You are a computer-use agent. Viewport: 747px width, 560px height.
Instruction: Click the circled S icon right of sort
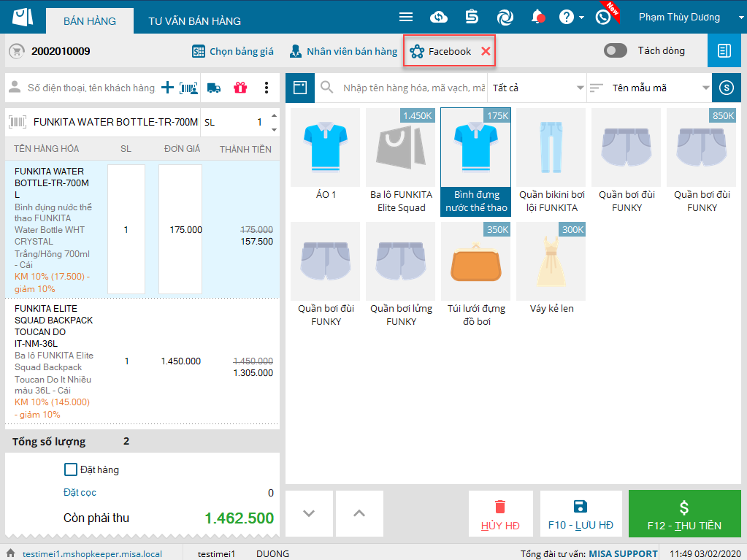point(726,88)
